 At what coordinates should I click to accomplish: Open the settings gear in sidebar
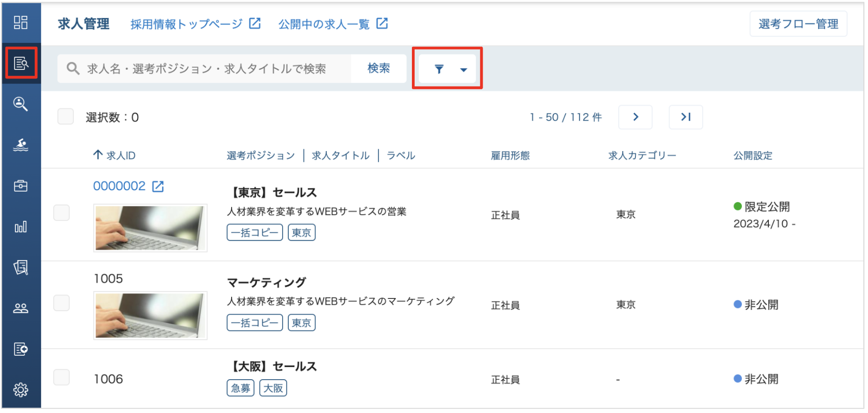[21, 390]
